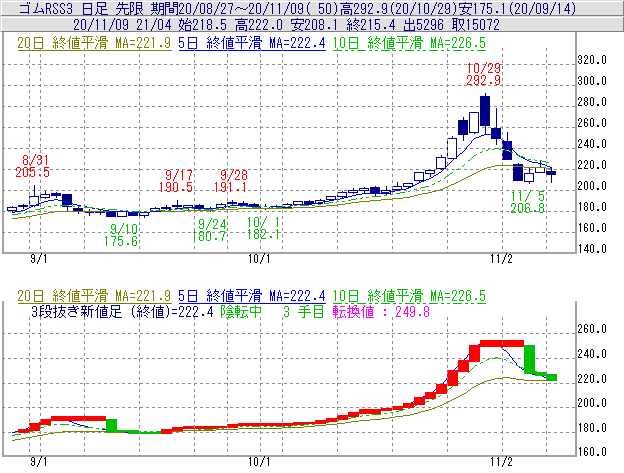
Task: Click the 11/2 date label under top chart
Action: (x=501, y=259)
